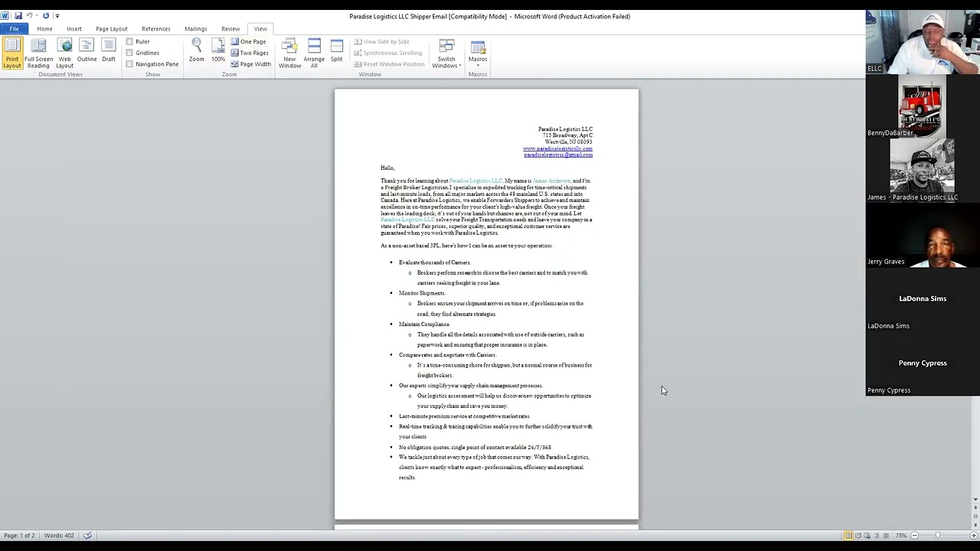Enable the Gridlines checkbox
The image size is (980, 551).
click(129, 53)
